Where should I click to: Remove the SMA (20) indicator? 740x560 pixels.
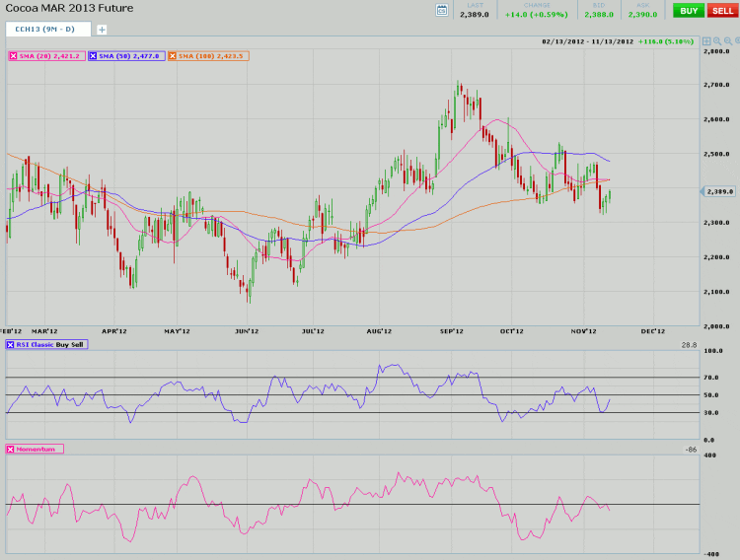(13, 56)
